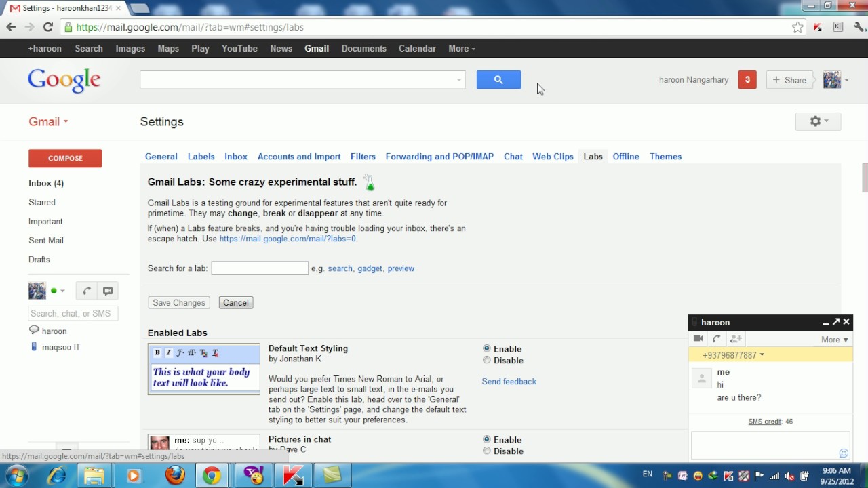Click the chat bubble icon in sidebar
This screenshot has width=868, height=488.
coord(107,291)
